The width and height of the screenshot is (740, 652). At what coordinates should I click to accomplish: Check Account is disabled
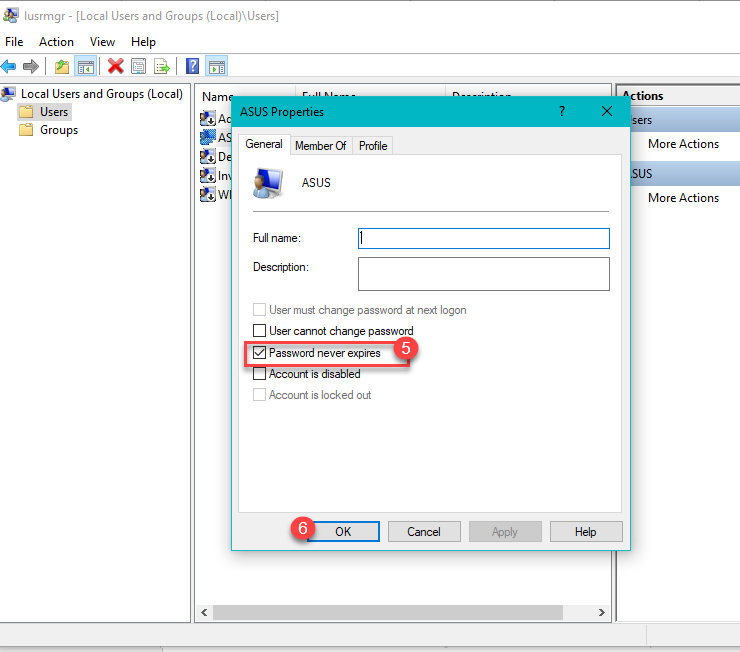(x=259, y=374)
